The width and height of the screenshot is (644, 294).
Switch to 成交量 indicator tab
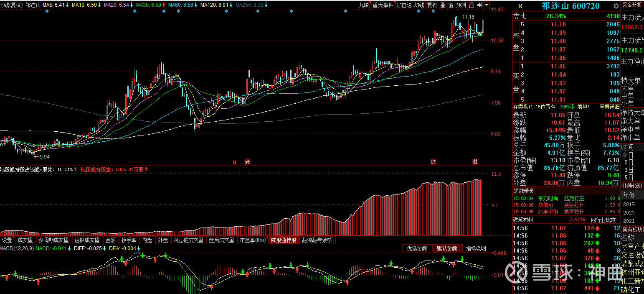25,240
